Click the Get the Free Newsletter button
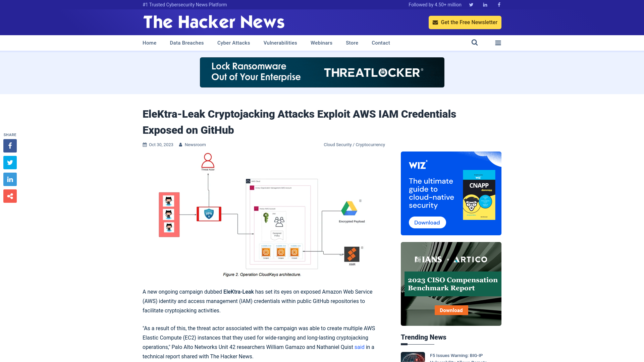 (x=465, y=22)
